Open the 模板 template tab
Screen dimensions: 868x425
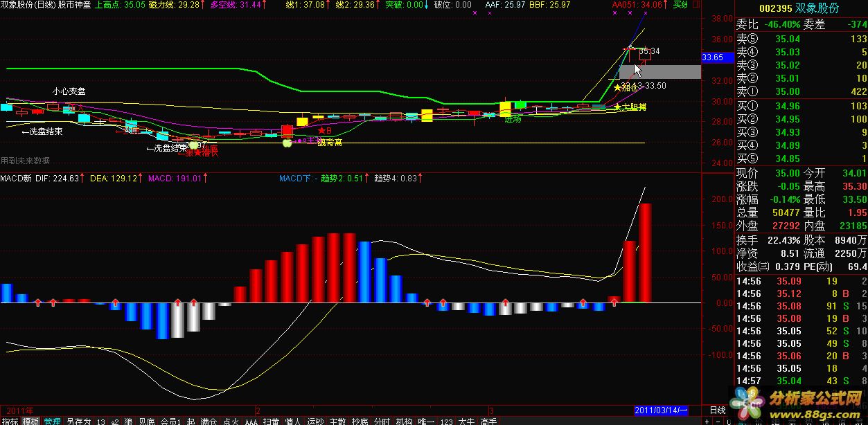(30, 420)
